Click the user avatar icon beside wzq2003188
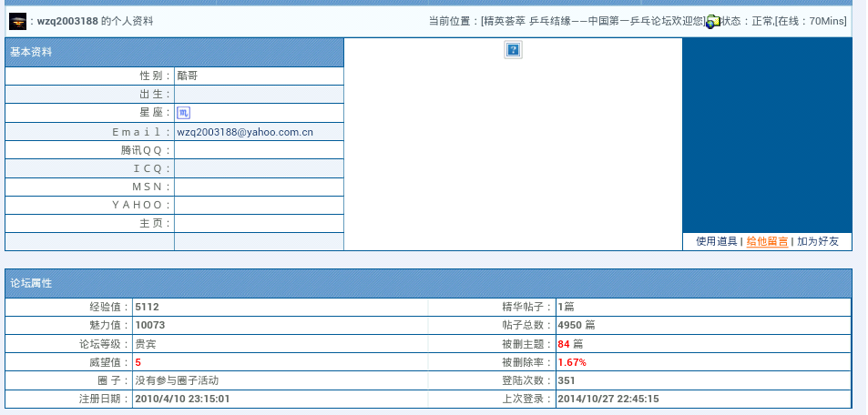868x415 pixels. click(17, 22)
